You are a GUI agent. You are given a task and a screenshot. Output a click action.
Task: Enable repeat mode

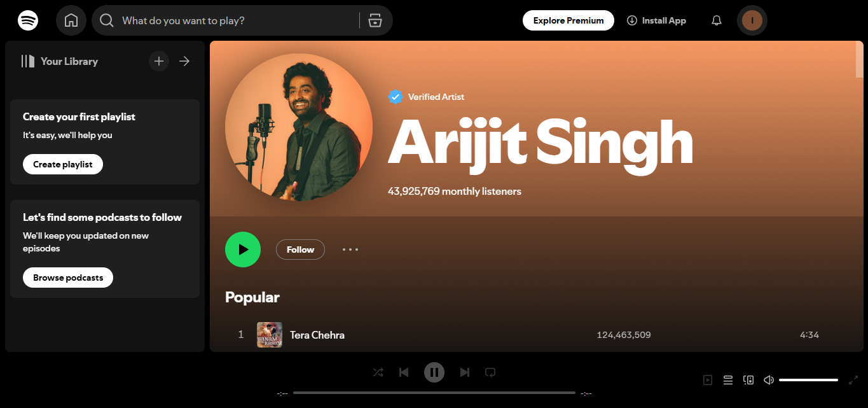pos(490,372)
